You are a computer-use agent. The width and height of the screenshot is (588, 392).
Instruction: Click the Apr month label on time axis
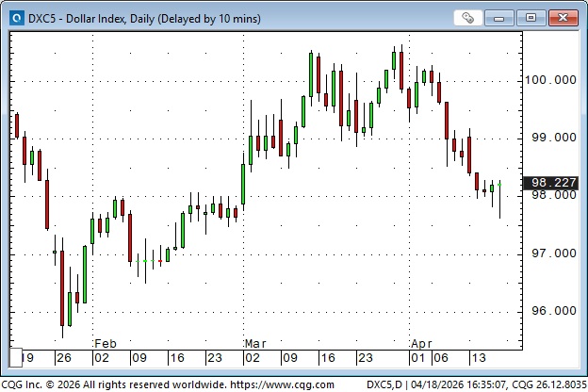point(418,344)
